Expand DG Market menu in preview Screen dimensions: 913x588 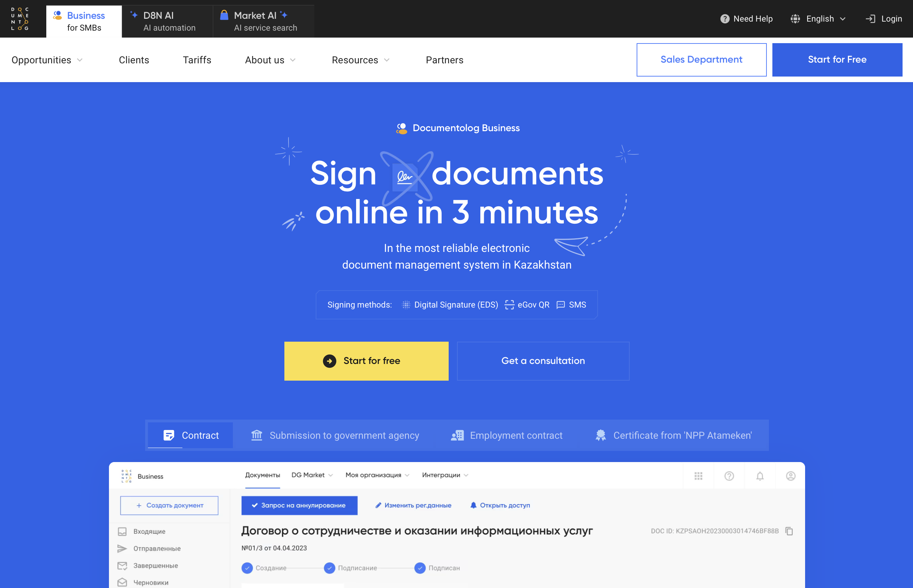tap(312, 475)
